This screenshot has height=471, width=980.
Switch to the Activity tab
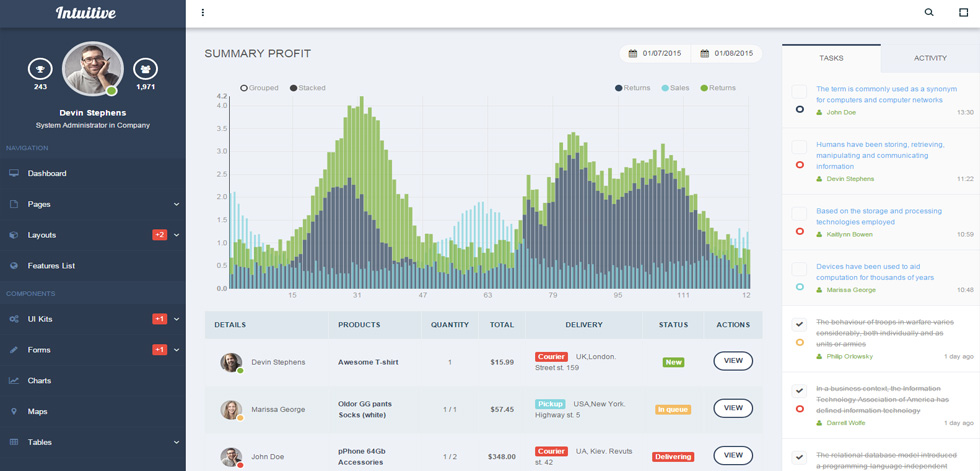[x=930, y=58]
